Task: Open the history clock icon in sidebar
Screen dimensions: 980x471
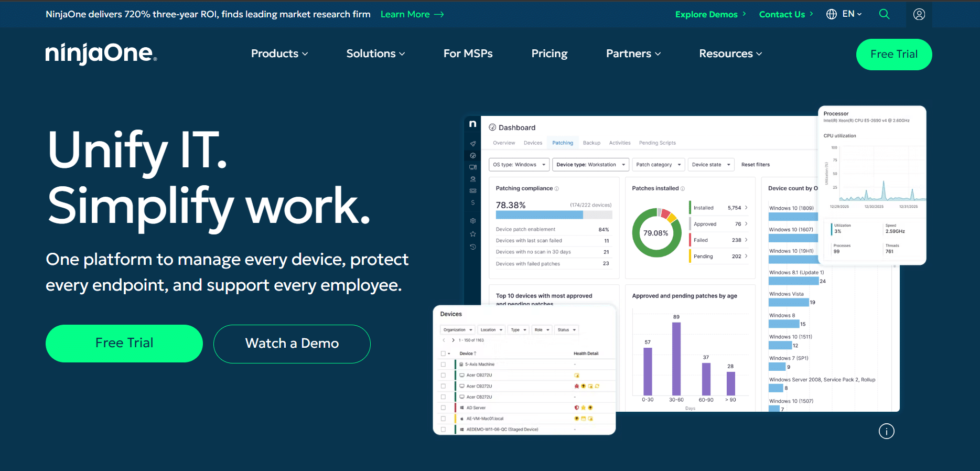Action: (x=473, y=247)
